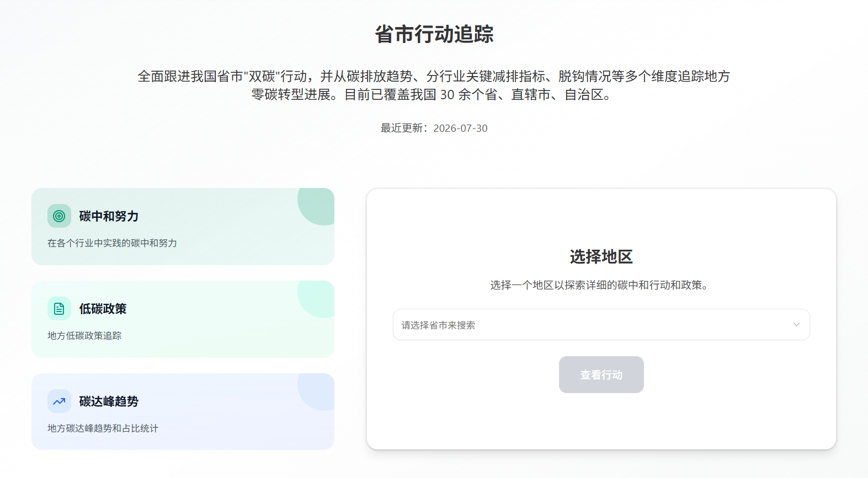Expand the province dropdown chevron arrow
This screenshot has height=478, width=868.
pos(796,325)
